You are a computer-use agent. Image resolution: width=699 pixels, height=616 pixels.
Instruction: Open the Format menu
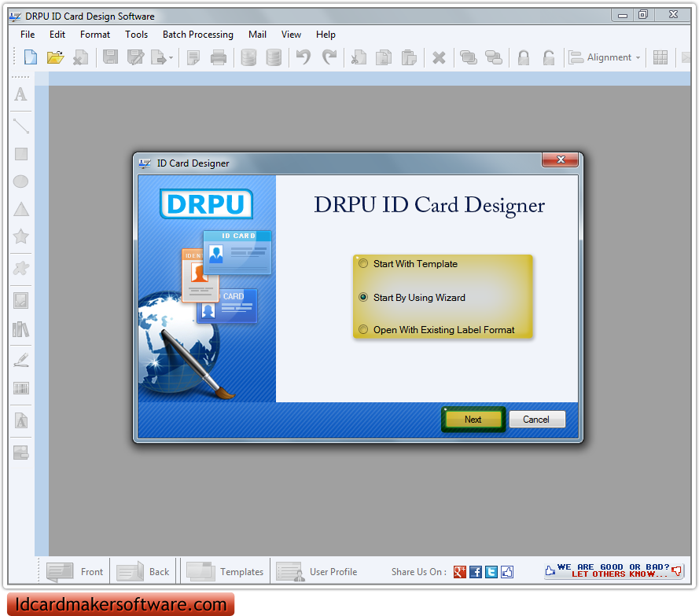(95, 35)
